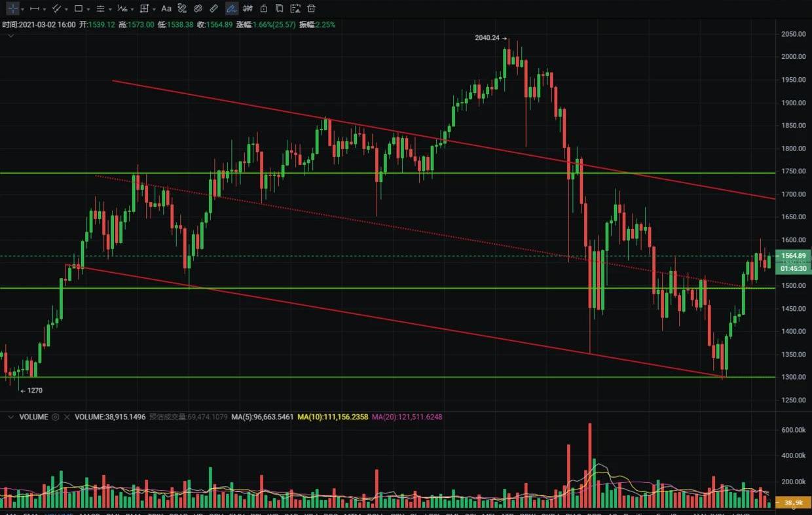Image resolution: width=812 pixels, height=515 pixels.
Task: Toggle the lock drawings icon
Action: [x=263, y=9]
